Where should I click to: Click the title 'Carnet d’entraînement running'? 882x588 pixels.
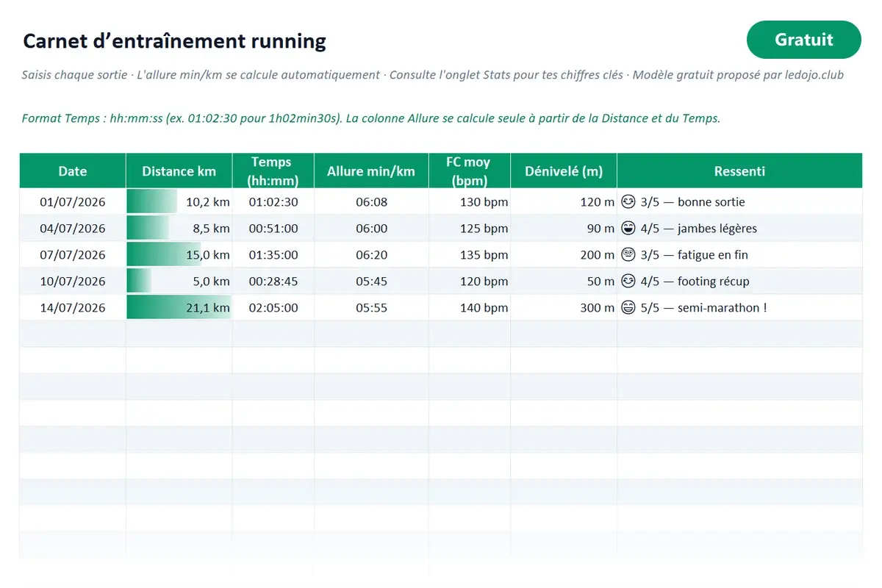(x=174, y=41)
